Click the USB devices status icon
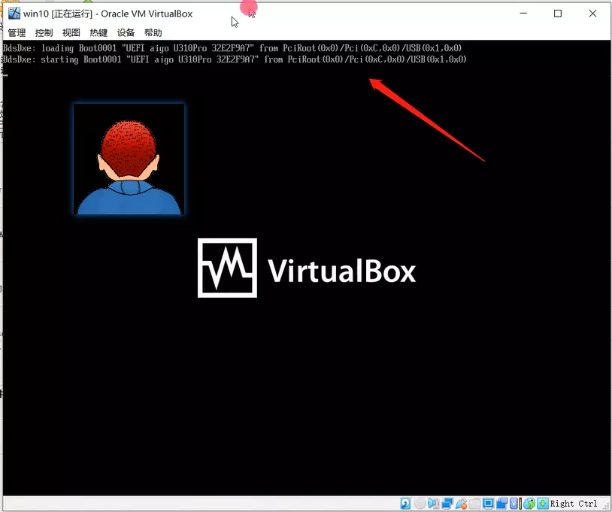The height and width of the screenshot is (512, 612). pyautogui.click(x=461, y=503)
